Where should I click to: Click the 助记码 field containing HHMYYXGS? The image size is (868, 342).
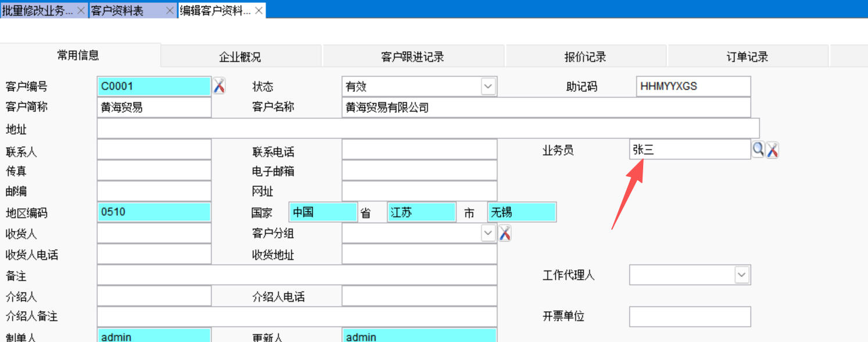click(693, 87)
